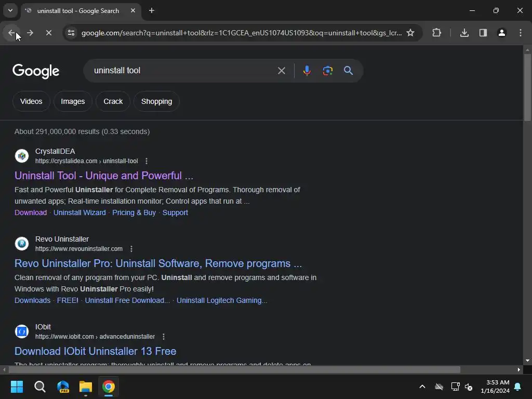Submit search with magnifier icon
This screenshot has height=399, width=532.
pos(349,71)
